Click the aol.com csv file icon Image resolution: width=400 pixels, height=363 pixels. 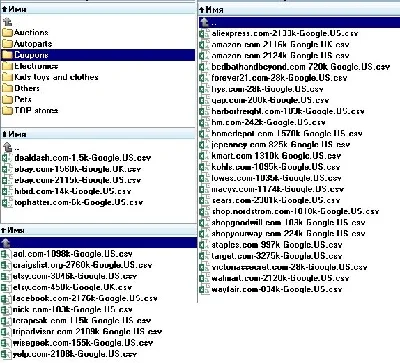[5, 254]
